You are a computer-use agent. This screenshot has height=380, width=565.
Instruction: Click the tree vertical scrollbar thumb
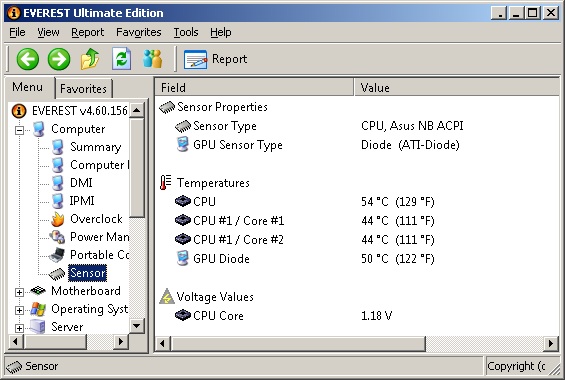(x=137, y=167)
